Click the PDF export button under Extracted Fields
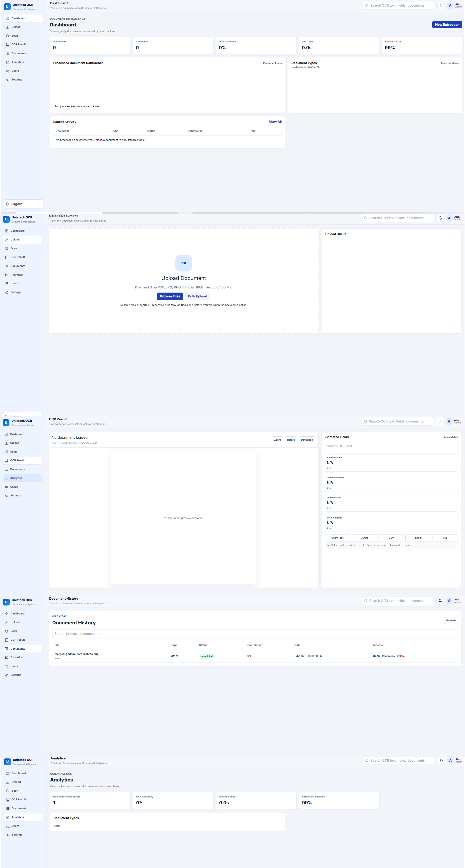This screenshot has height=868, width=465. (445, 537)
